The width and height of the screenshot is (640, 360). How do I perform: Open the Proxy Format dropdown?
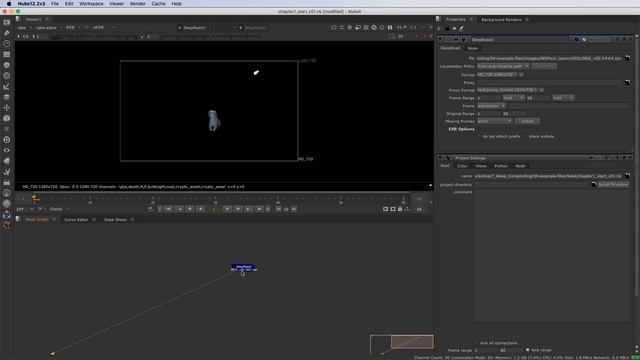(x=507, y=90)
